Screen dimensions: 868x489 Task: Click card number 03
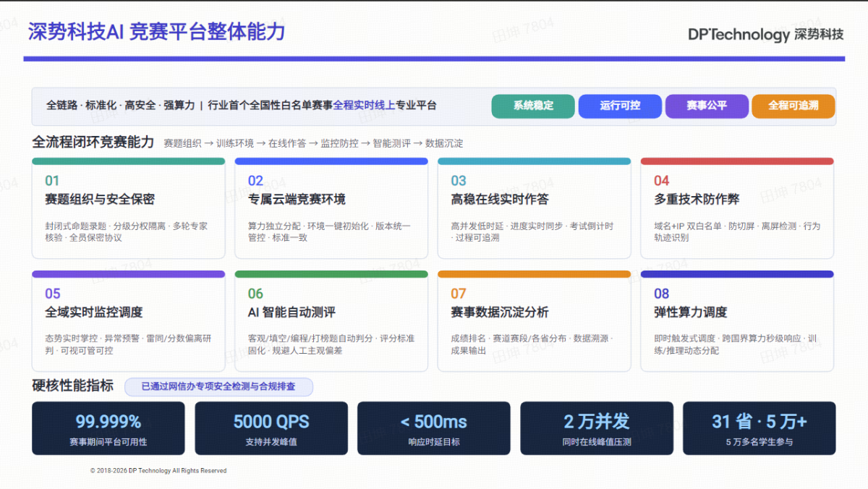(459, 181)
